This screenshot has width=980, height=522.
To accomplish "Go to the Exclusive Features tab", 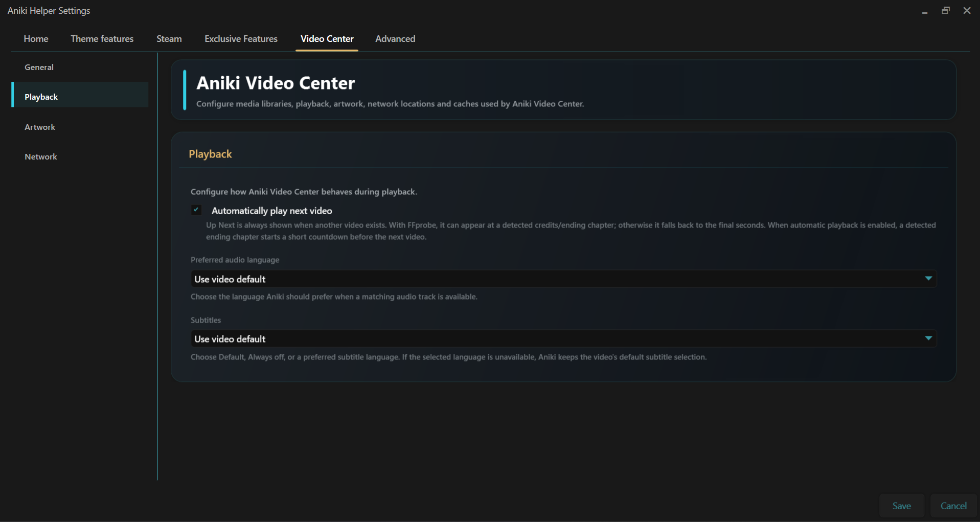I will [241, 39].
